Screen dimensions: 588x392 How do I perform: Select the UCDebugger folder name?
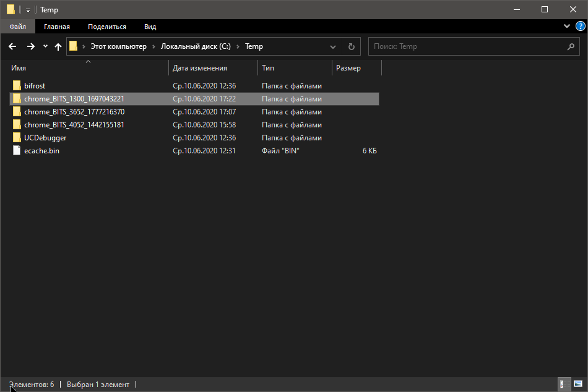[45, 138]
